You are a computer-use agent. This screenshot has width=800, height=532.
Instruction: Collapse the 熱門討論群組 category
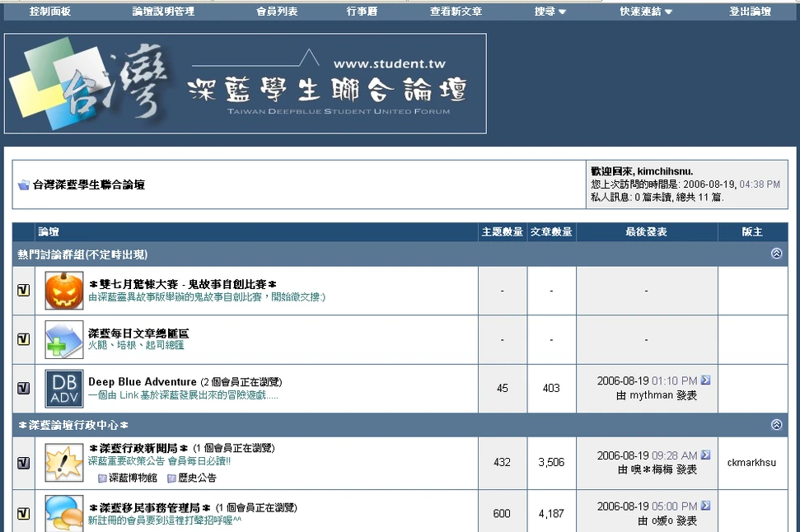tap(776, 254)
